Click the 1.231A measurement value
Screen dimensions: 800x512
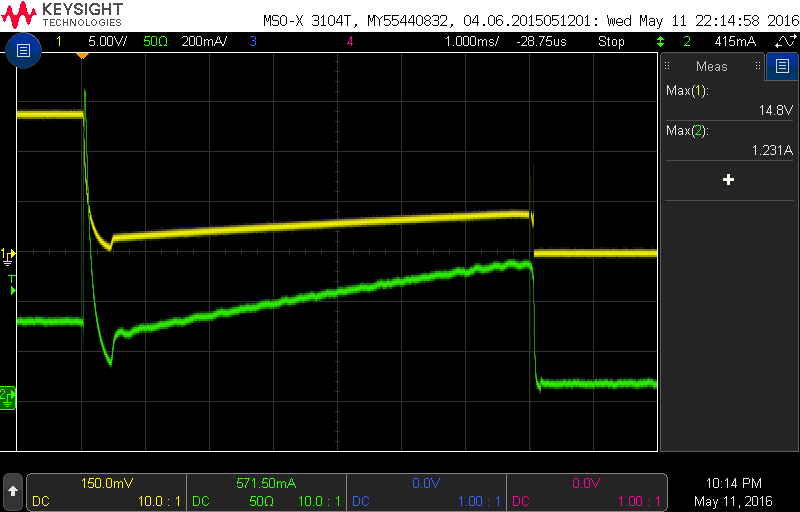[772, 150]
